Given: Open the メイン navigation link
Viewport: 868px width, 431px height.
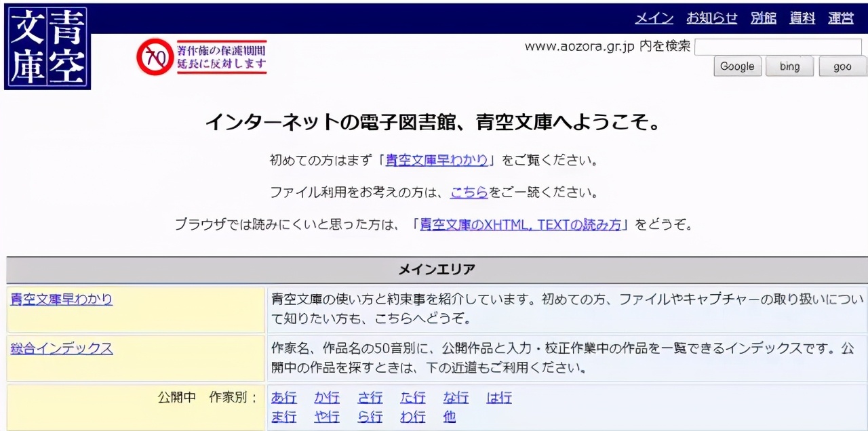Looking at the screenshot, I should 654,18.
